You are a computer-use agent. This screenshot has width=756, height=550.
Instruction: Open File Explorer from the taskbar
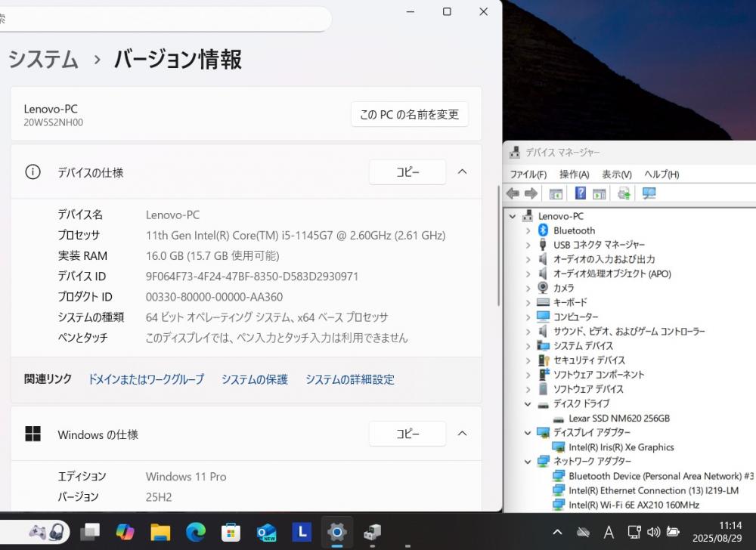coord(160,532)
